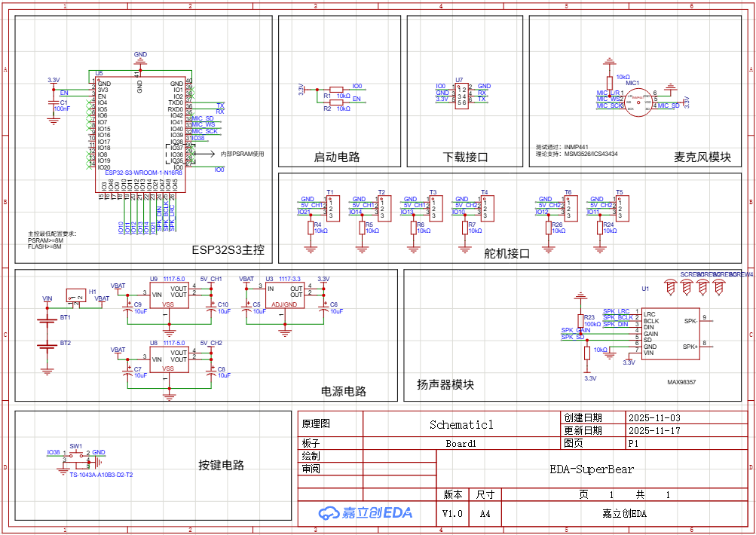The width and height of the screenshot is (756, 535).
Task: Click the 嘉立创EDA cloud logo
Action: [x=366, y=513]
